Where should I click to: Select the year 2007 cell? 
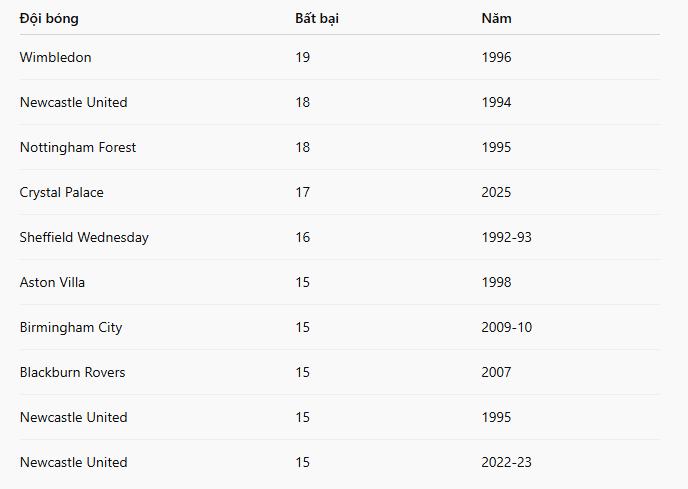point(496,372)
